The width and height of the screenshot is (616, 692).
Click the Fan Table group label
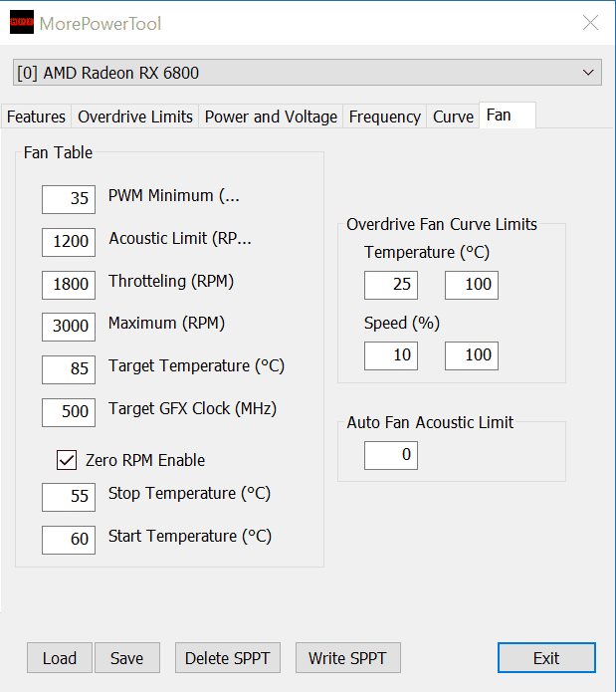(58, 152)
